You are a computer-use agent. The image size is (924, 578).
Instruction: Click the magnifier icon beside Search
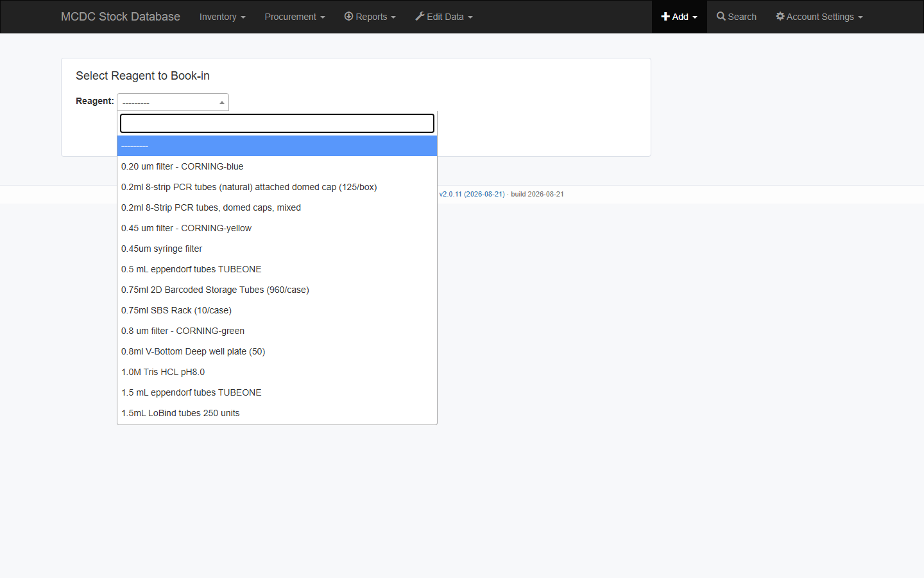(721, 16)
